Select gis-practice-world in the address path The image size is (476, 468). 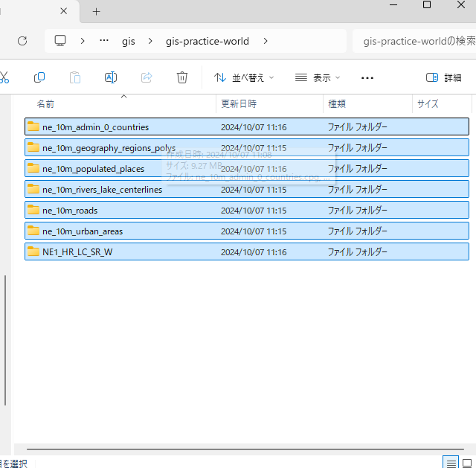[x=208, y=41]
